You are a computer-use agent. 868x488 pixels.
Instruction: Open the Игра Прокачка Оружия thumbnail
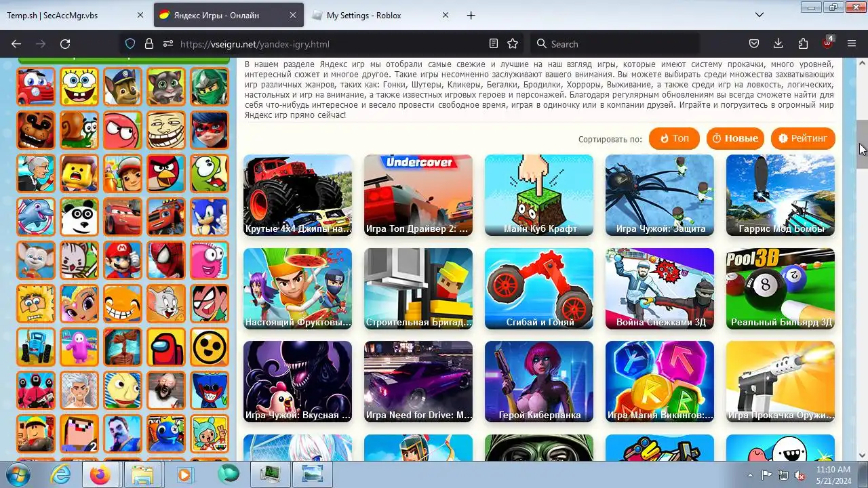click(x=781, y=382)
